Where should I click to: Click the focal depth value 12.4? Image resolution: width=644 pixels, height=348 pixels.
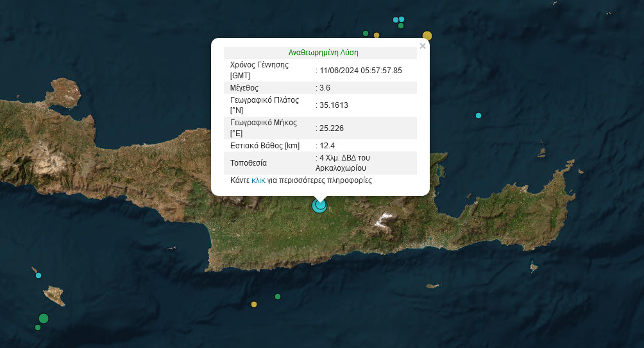[x=326, y=146]
